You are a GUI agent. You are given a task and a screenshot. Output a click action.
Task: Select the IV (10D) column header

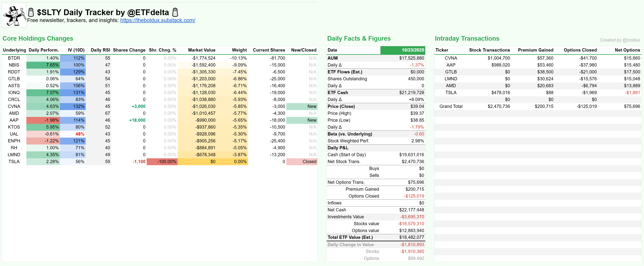coord(76,50)
